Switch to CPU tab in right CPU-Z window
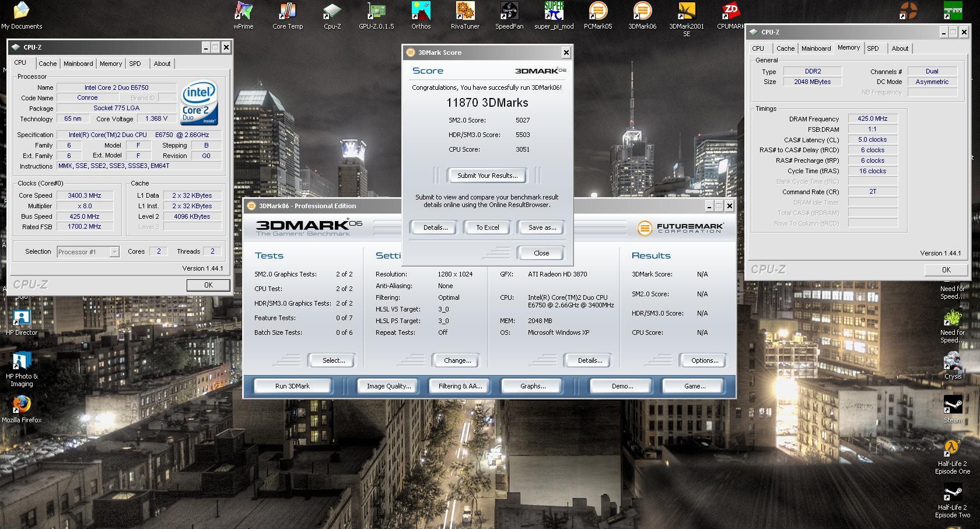The height and width of the screenshot is (529, 980). pyautogui.click(x=758, y=48)
